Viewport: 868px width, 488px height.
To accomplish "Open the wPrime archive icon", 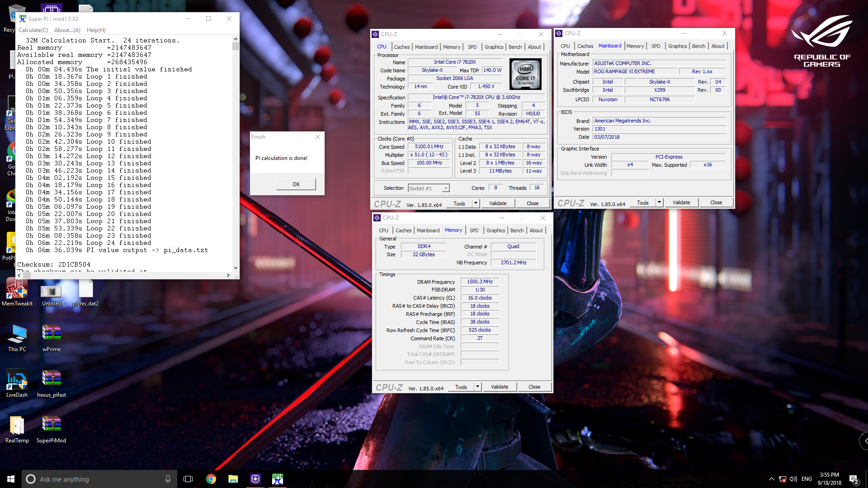I will click(x=51, y=338).
